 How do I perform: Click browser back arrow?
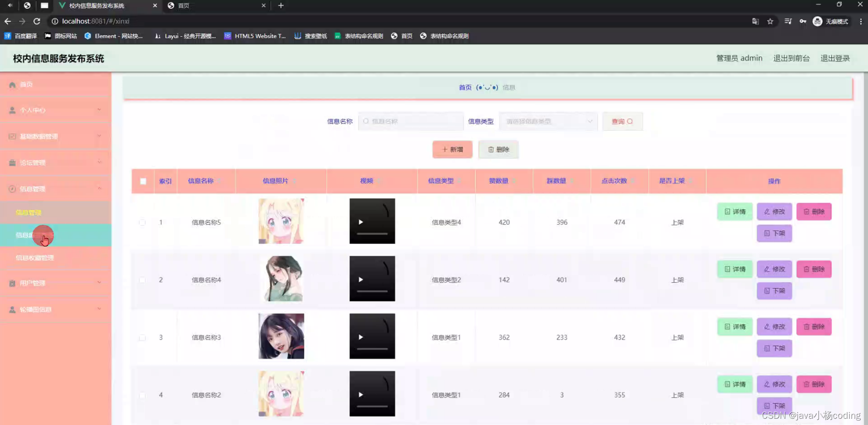[x=8, y=21]
